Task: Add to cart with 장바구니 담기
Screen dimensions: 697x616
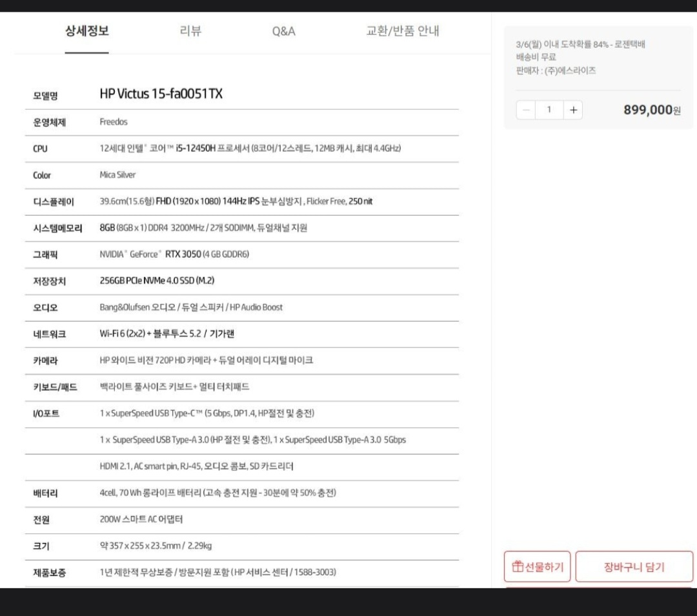Action: 634,567
